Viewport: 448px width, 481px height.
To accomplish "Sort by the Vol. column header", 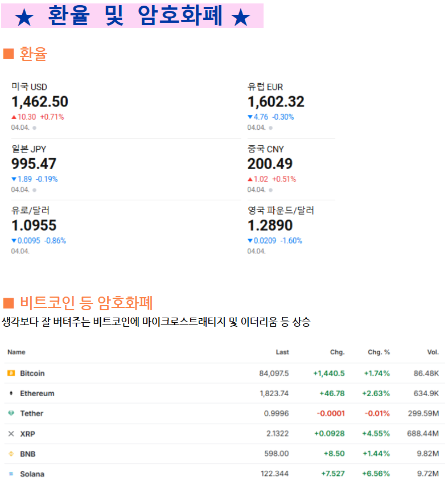I will 433,352.
